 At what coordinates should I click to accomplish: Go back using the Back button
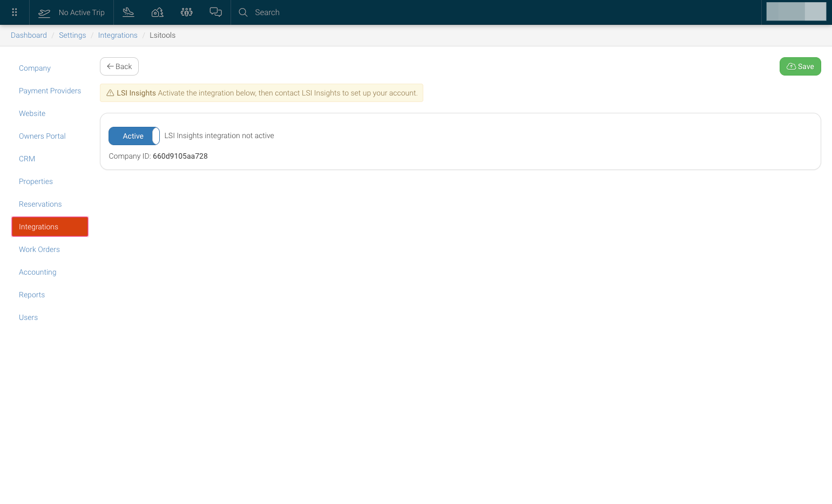pos(119,66)
